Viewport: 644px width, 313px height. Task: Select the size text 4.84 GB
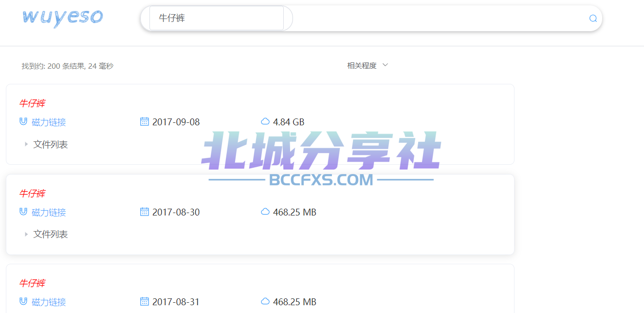tap(289, 122)
